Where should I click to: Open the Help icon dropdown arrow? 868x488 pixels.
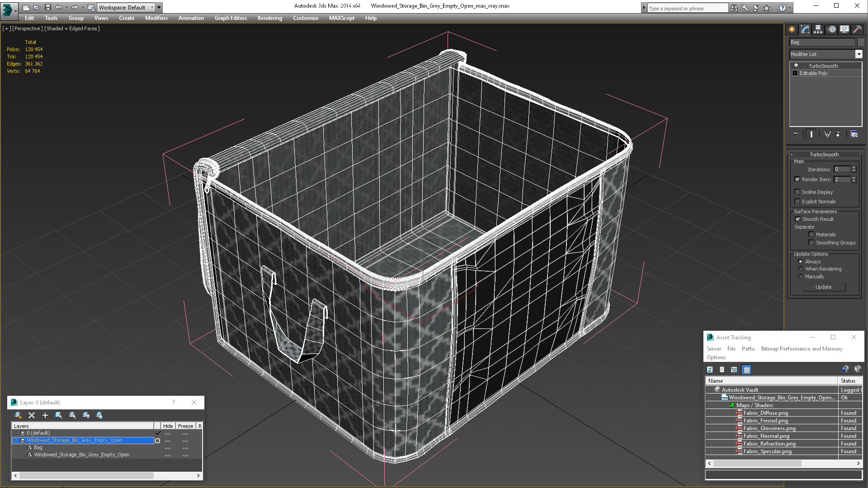click(x=790, y=8)
